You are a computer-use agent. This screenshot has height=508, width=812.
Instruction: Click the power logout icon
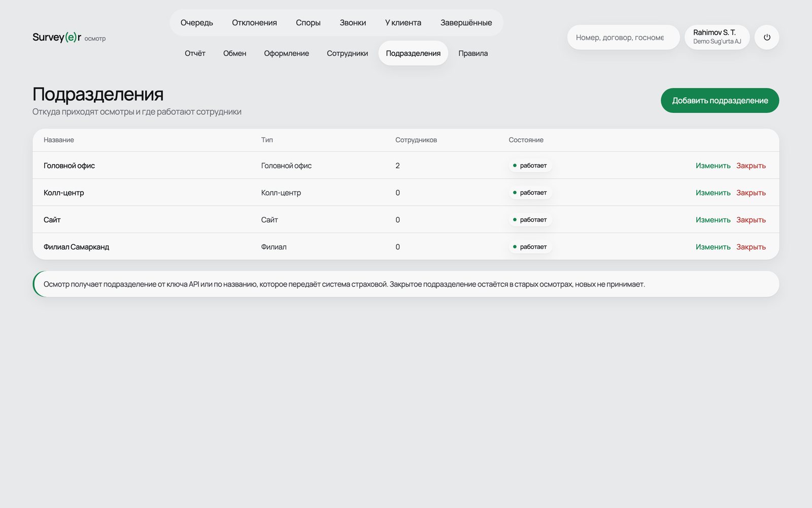point(767,37)
